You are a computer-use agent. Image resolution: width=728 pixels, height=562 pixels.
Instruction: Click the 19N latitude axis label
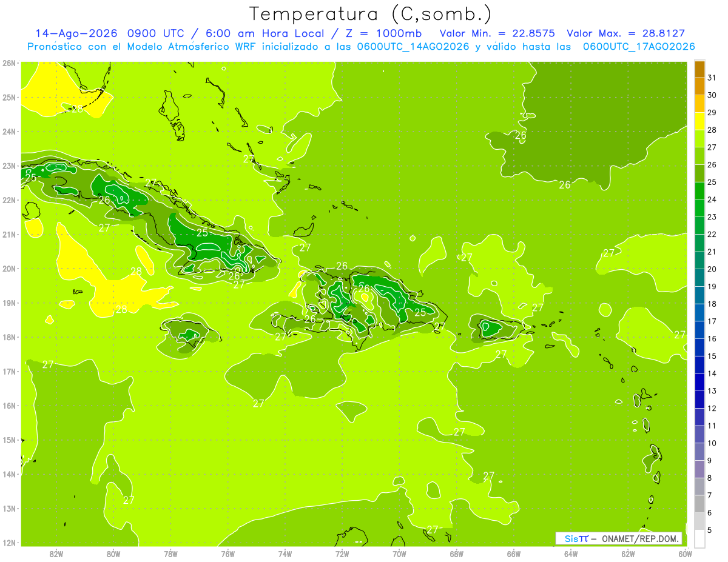(8, 303)
